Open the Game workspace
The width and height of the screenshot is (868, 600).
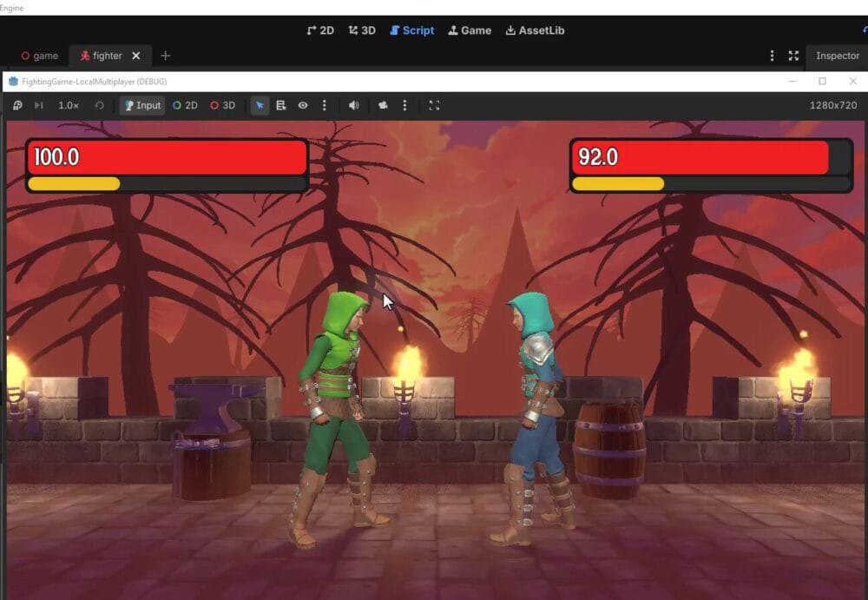click(x=470, y=30)
